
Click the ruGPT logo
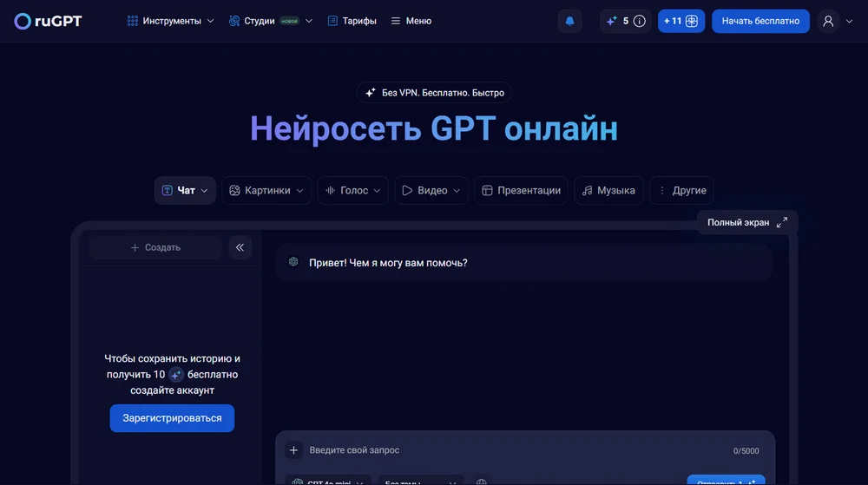tap(48, 21)
